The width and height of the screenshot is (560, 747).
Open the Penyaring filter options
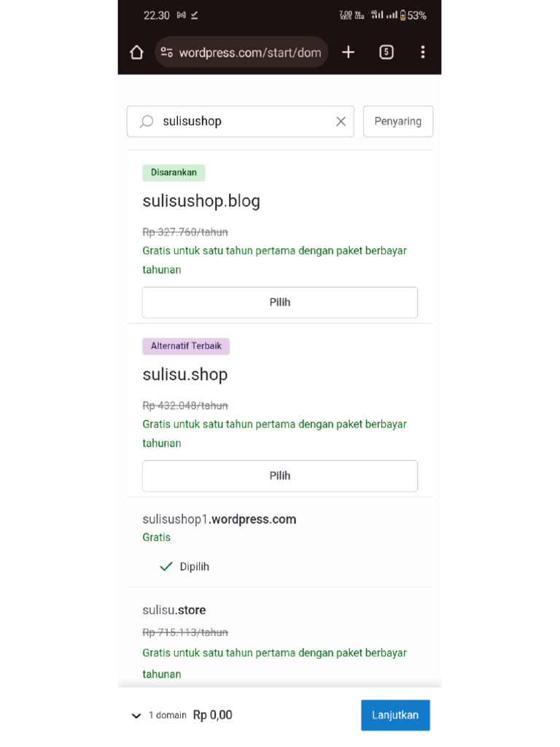pyautogui.click(x=397, y=122)
